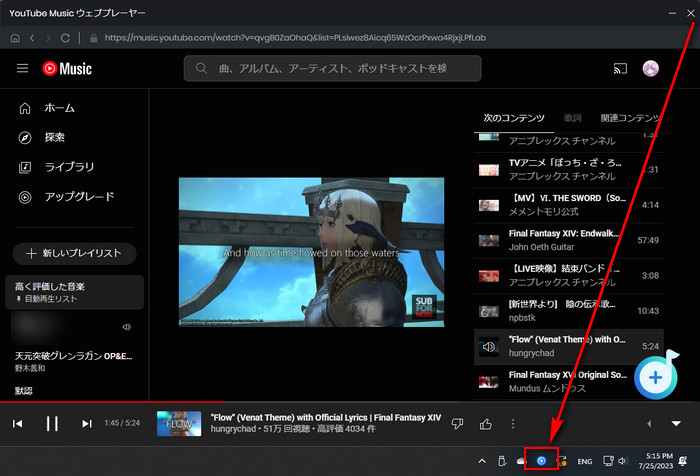Image resolution: width=700 pixels, height=476 pixels.
Task: Open clock showing 5:15 PM
Action: coord(655,461)
